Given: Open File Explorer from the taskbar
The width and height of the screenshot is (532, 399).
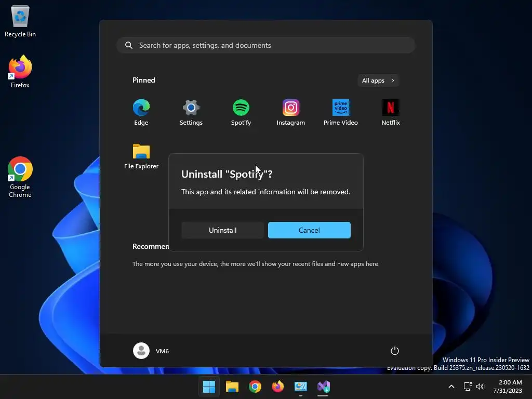Looking at the screenshot, I should click(x=232, y=387).
